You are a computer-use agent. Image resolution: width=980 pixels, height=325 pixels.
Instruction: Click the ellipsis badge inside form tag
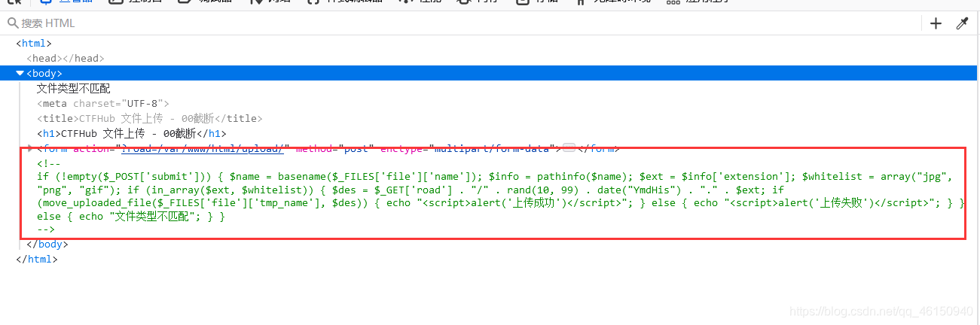click(x=569, y=148)
